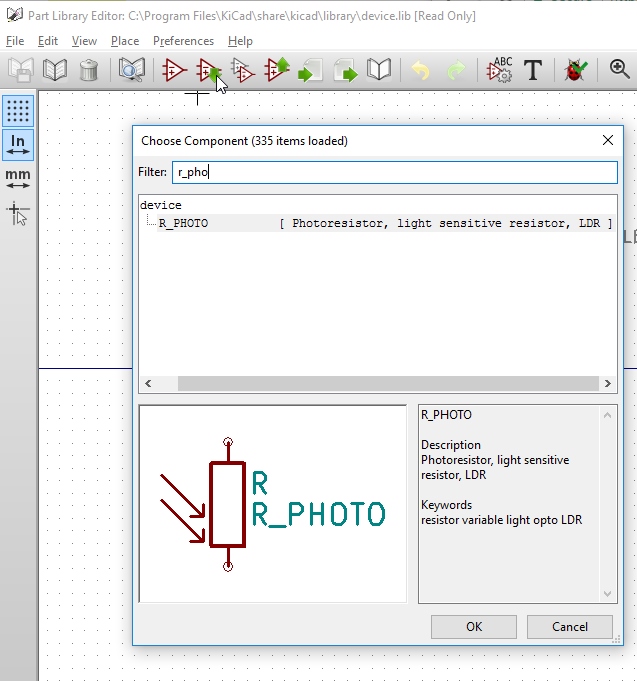Click the export component icon

pos(345,70)
